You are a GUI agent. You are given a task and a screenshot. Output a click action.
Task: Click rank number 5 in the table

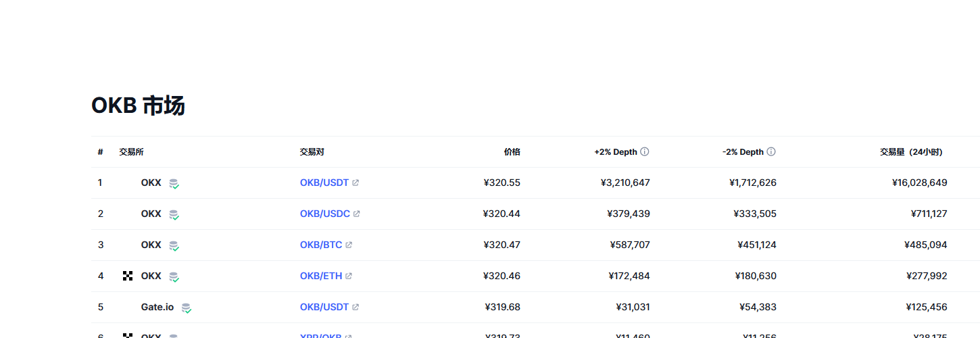click(x=101, y=307)
